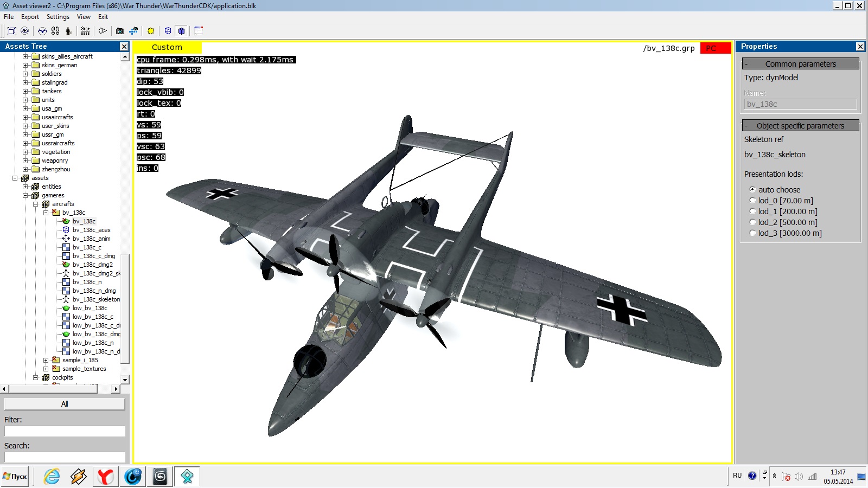The width and height of the screenshot is (868, 488).
Task: Click the zoom-extents box icon in toolbar
Action: (x=11, y=31)
